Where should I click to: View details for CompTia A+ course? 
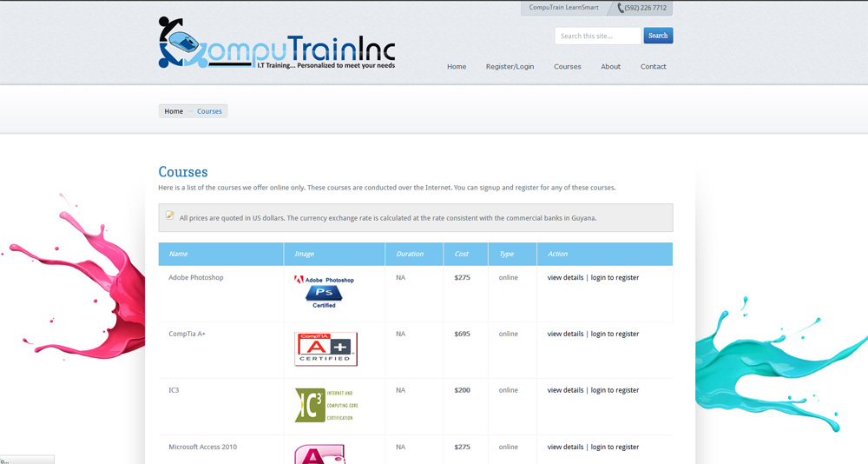tap(565, 334)
